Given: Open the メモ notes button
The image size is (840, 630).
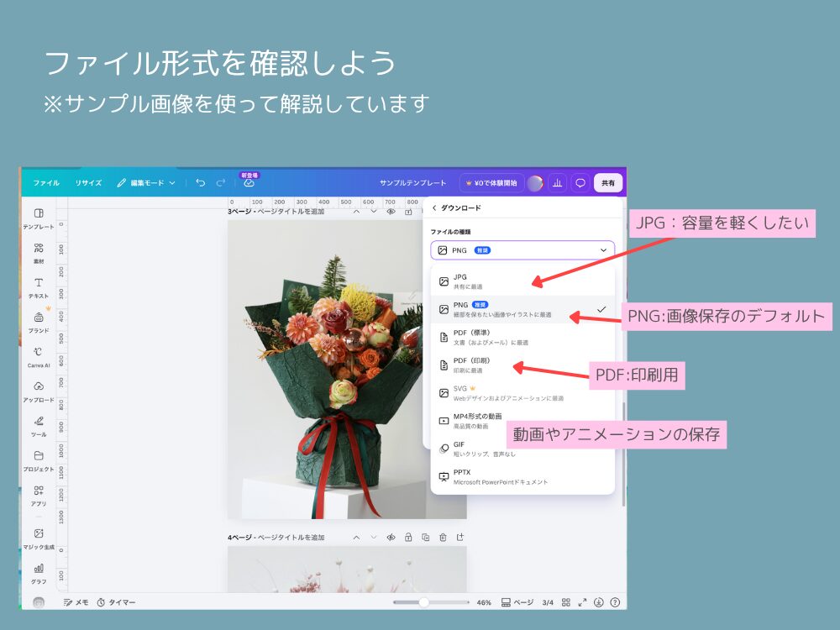Looking at the screenshot, I should click(76, 602).
